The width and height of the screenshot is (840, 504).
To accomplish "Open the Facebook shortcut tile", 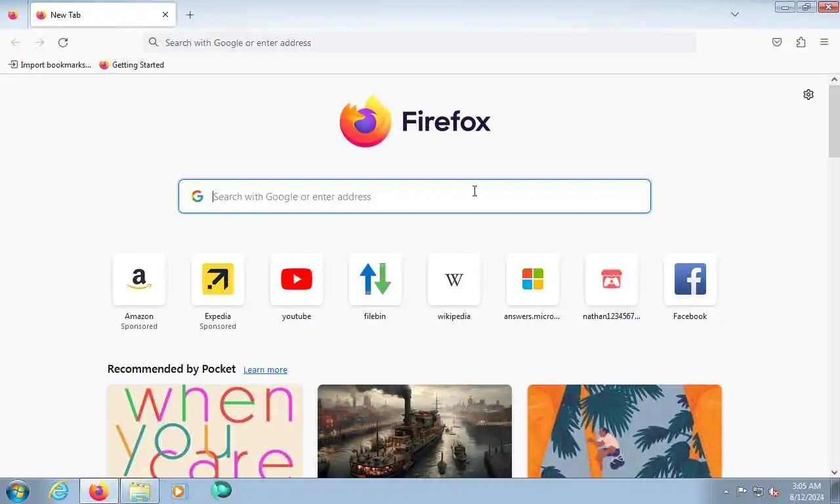I will pyautogui.click(x=690, y=280).
